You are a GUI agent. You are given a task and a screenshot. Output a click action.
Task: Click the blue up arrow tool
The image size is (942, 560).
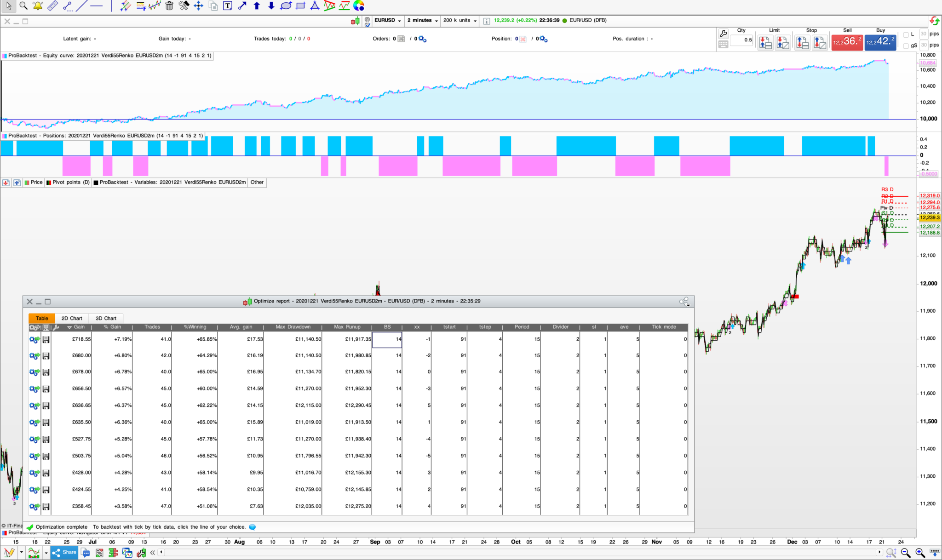click(257, 6)
